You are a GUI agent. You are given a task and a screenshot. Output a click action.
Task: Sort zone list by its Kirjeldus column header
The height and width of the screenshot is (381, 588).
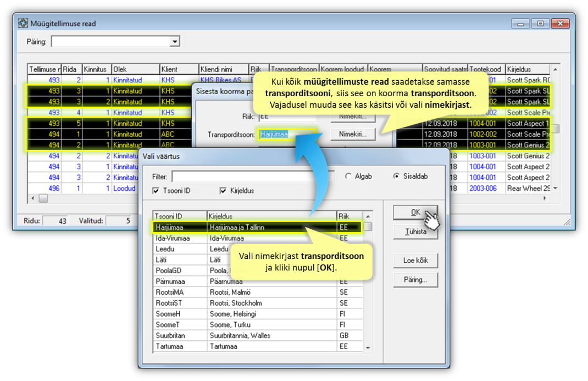[272, 217]
